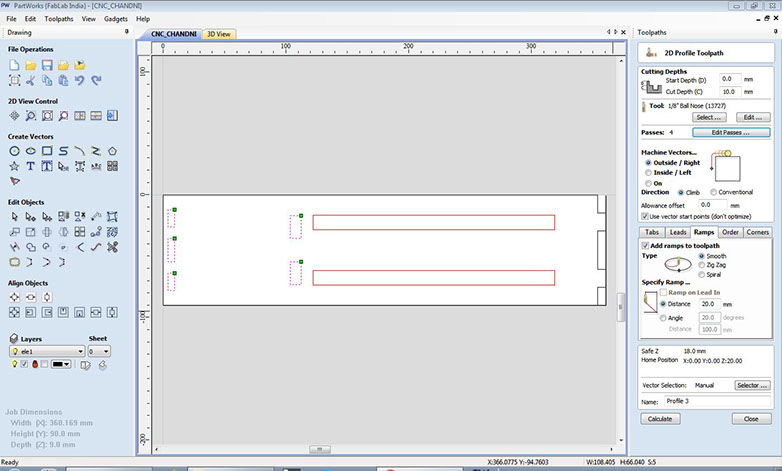Click the Edit Passes... button
Viewport: 782px width, 471px height.
coord(731,132)
